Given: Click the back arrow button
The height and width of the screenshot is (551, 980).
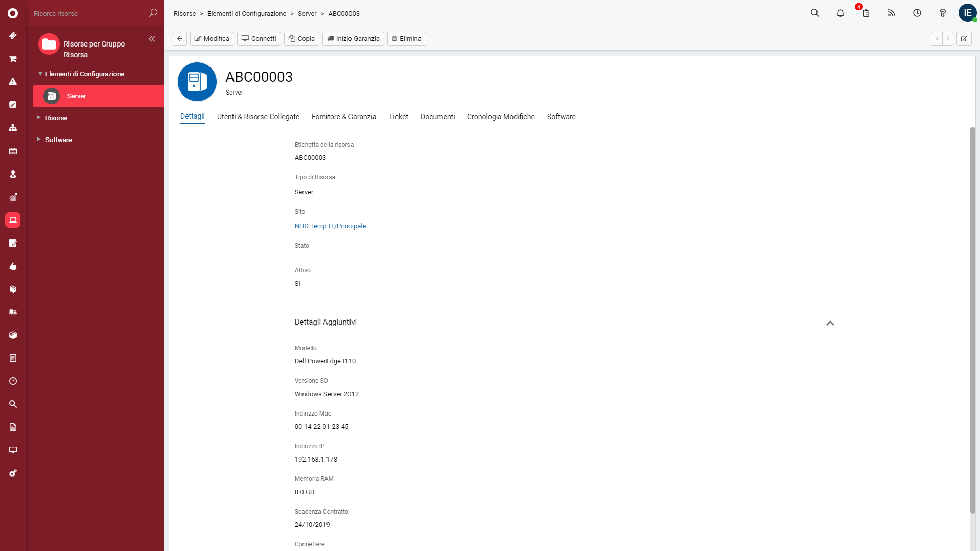Looking at the screenshot, I should point(180,39).
